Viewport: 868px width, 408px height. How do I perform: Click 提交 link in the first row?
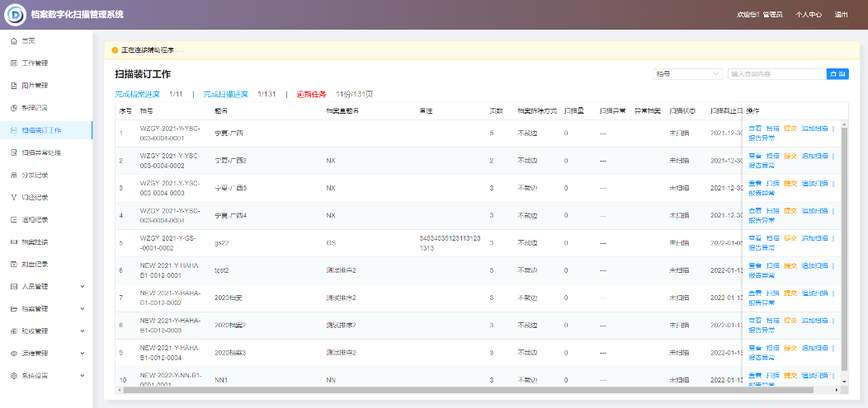[x=790, y=129]
